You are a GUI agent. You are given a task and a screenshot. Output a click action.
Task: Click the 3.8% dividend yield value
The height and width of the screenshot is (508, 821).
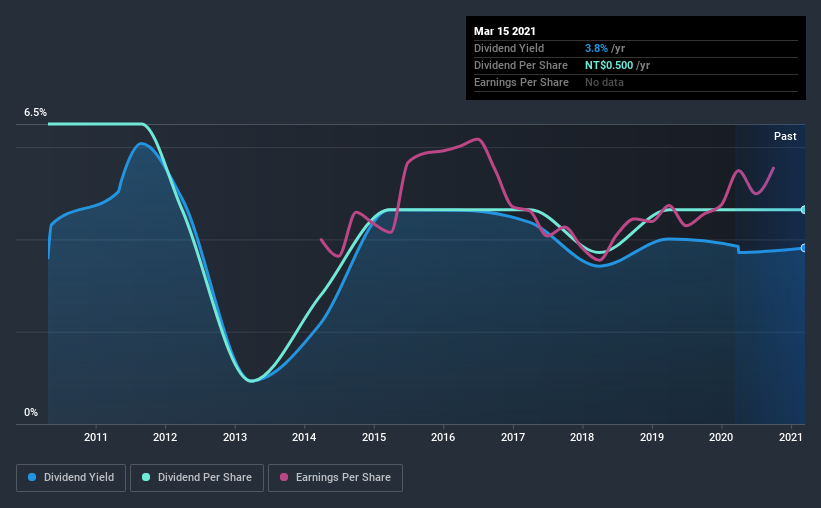point(596,48)
